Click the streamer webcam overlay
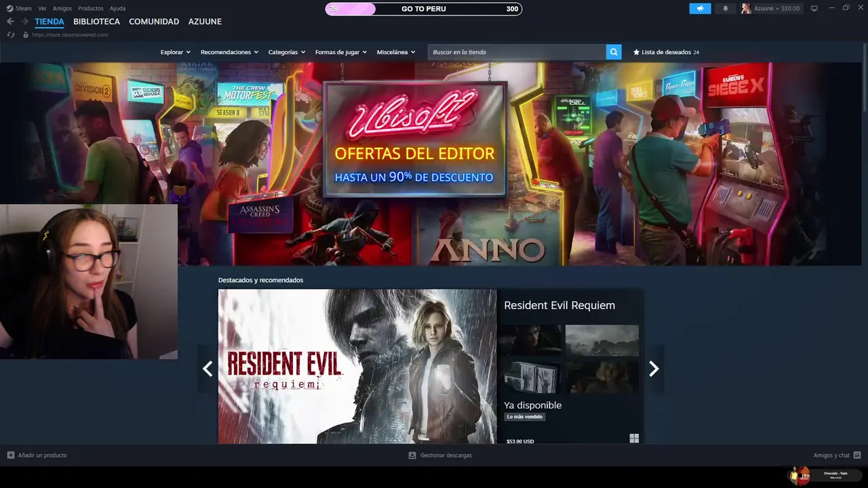Screen dimensions: 868x488 tap(89, 282)
